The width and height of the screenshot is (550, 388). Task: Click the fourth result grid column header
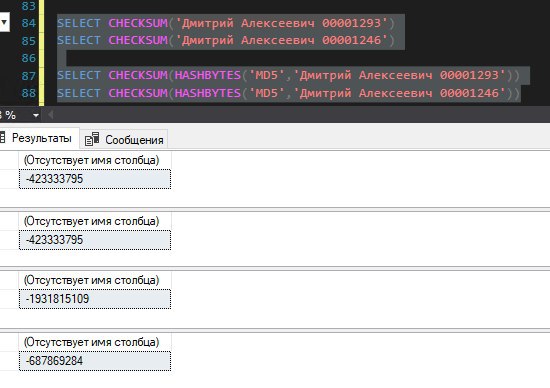click(x=95, y=342)
